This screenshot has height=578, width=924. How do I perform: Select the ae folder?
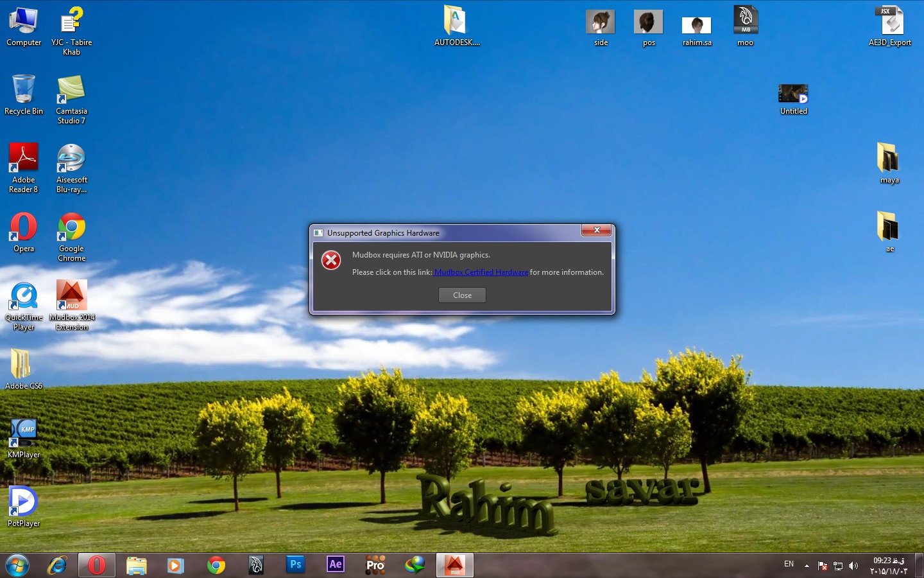[889, 232]
